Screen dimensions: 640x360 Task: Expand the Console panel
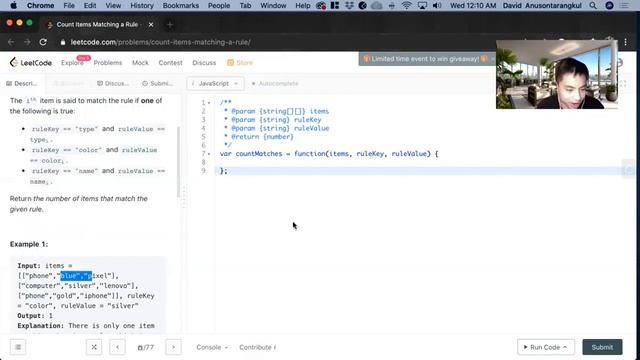[x=212, y=347]
